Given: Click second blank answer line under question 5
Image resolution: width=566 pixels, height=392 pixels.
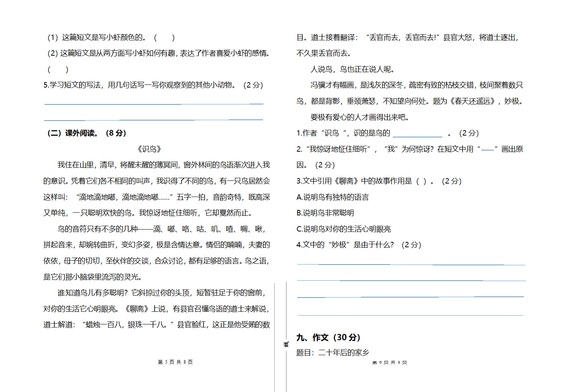Looking at the screenshot, I should 154,120.
